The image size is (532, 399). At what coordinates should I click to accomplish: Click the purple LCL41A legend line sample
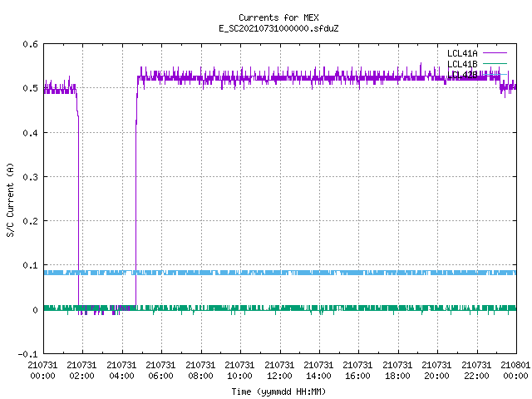495,53
